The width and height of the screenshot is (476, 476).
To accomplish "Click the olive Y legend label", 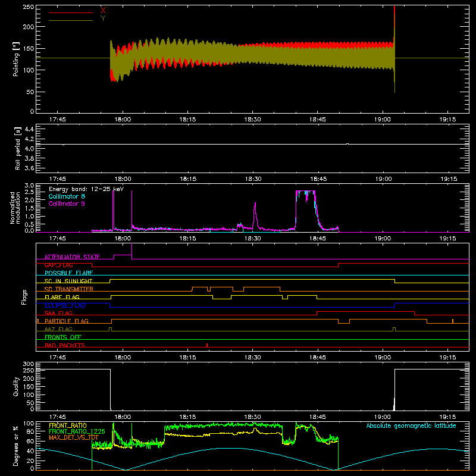I will click(x=103, y=18).
